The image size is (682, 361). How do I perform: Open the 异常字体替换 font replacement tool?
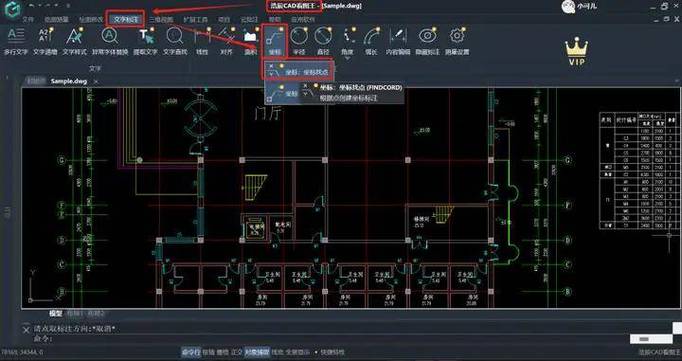[110, 41]
